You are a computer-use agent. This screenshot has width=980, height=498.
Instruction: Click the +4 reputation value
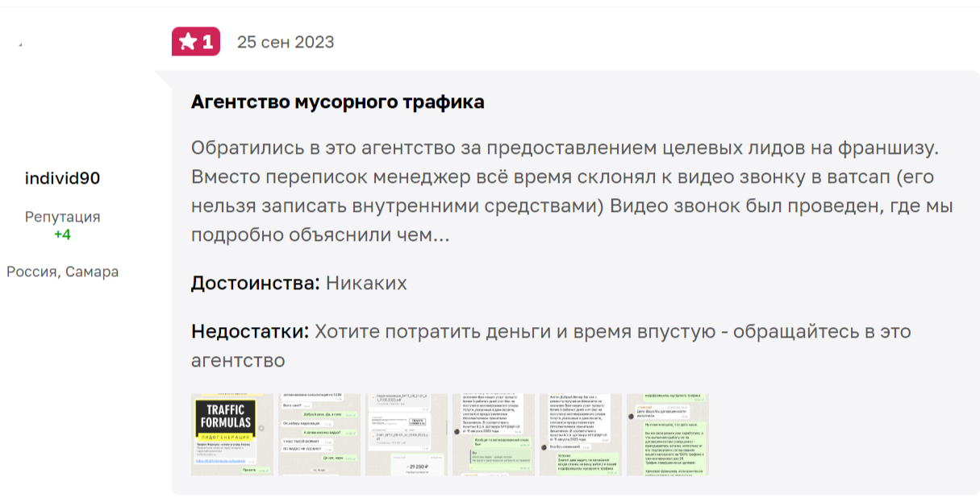pyautogui.click(x=62, y=234)
